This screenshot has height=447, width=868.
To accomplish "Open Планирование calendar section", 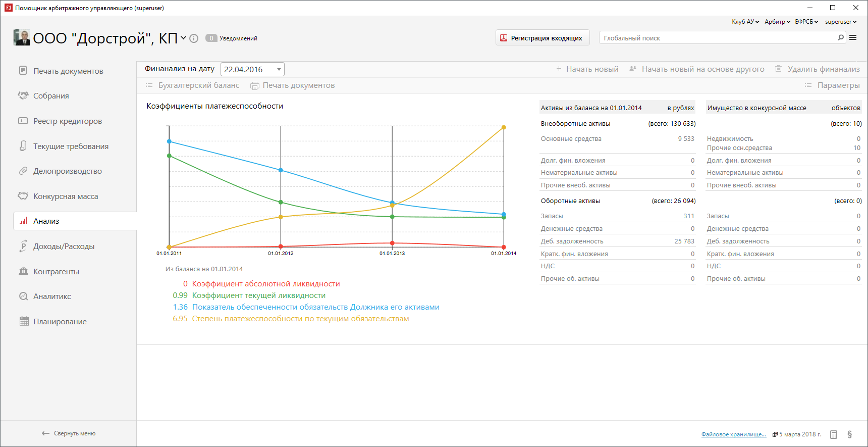I will pos(60,322).
